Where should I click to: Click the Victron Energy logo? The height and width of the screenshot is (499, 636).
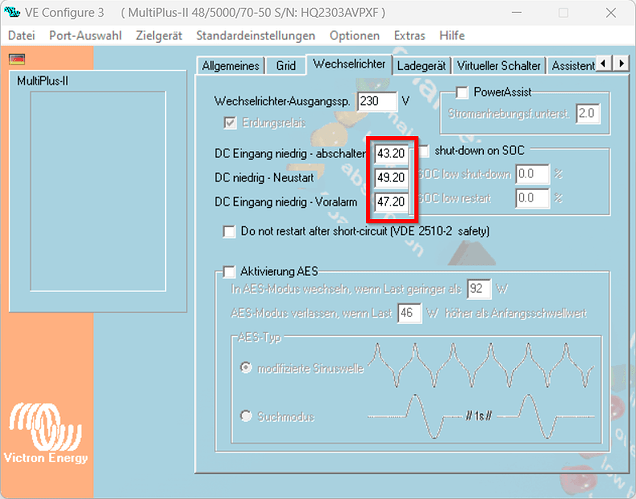[46, 433]
